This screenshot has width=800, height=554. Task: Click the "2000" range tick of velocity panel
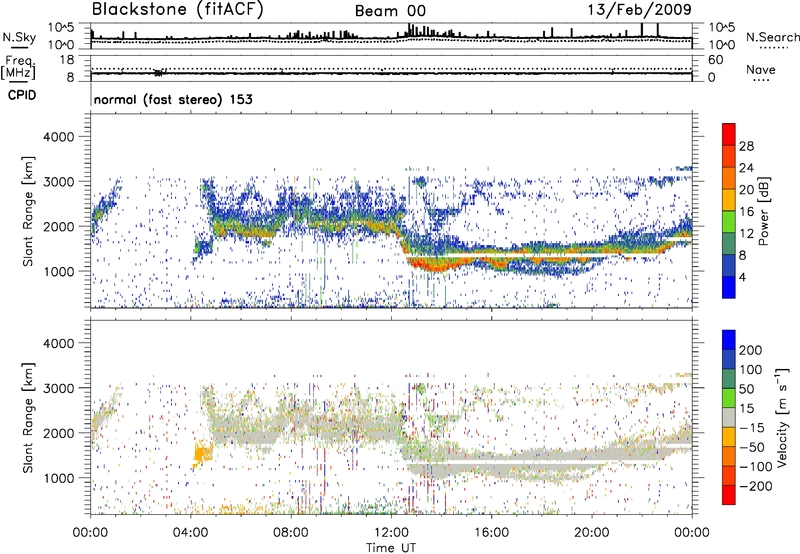(x=58, y=433)
